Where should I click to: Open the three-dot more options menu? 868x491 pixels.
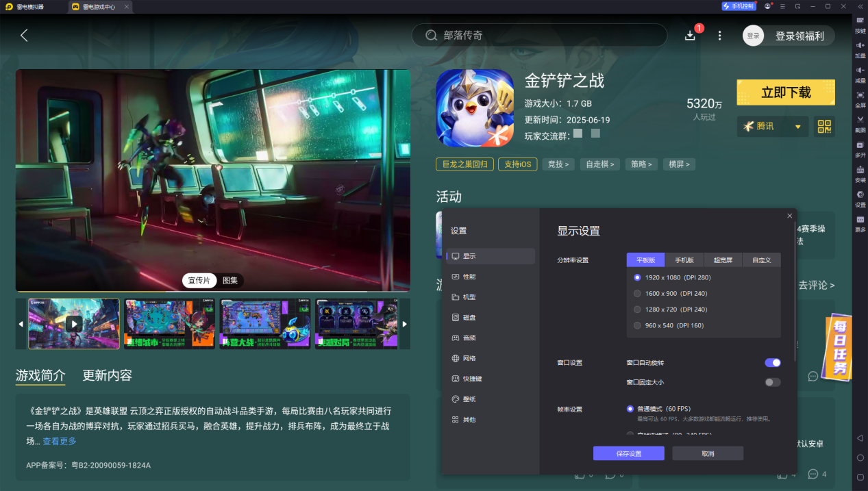tap(719, 36)
